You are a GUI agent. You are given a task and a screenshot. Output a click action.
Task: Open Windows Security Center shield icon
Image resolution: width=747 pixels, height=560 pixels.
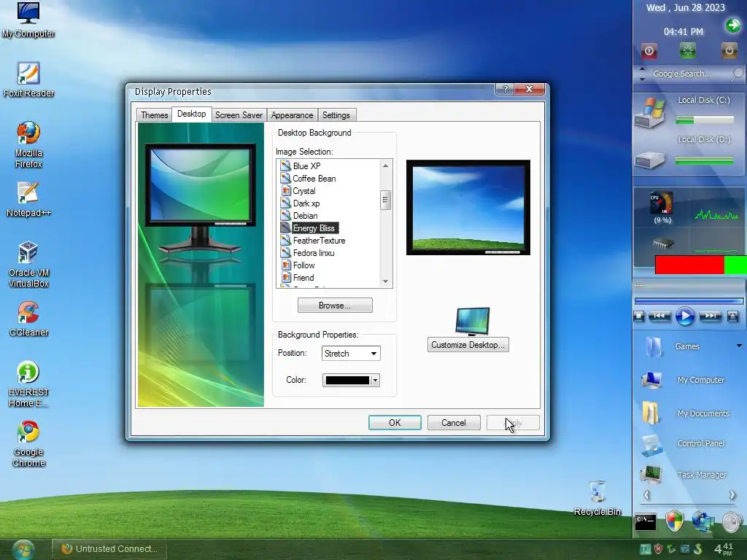coord(675,521)
